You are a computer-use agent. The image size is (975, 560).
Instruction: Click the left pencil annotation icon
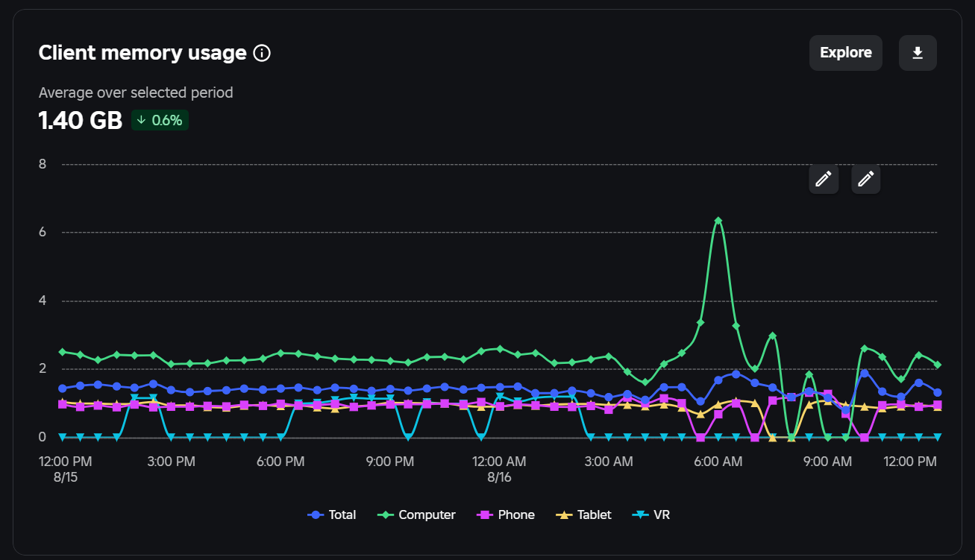(x=824, y=179)
